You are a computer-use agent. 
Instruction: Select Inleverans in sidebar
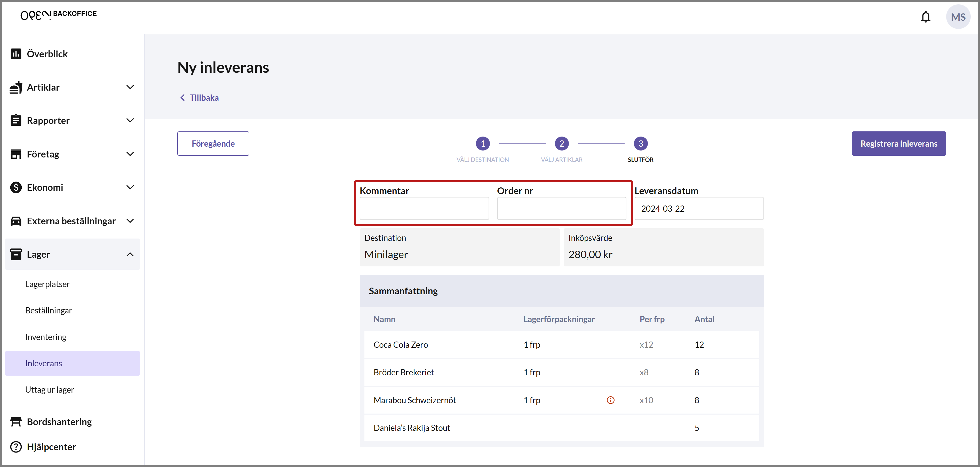pos(72,363)
